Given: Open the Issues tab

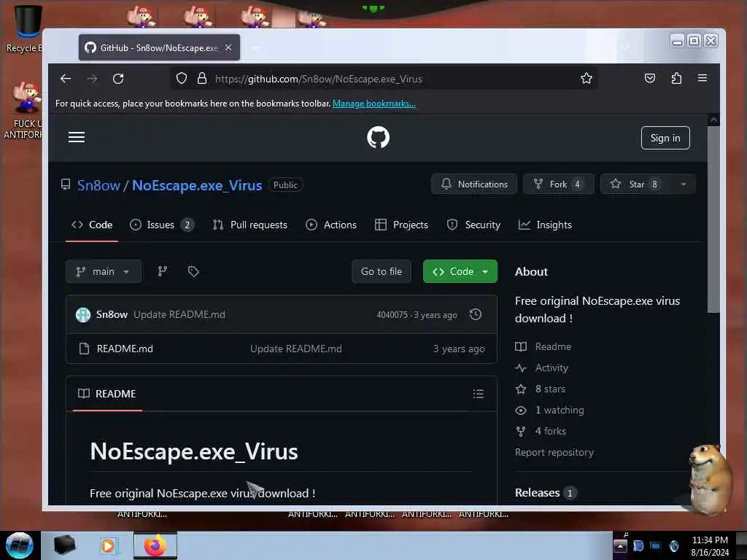Looking at the screenshot, I should click(162, 225).
